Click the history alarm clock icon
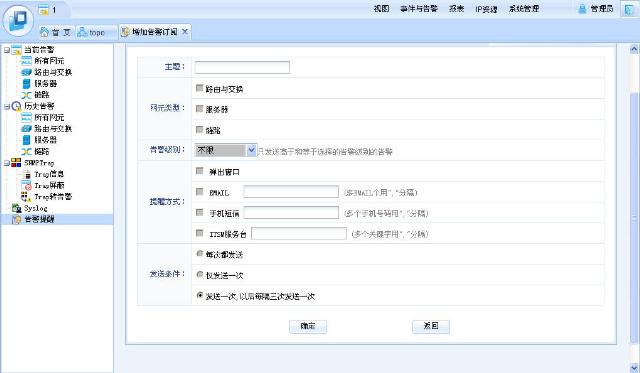Screen dimensions: 640x373 pos(16,106)
